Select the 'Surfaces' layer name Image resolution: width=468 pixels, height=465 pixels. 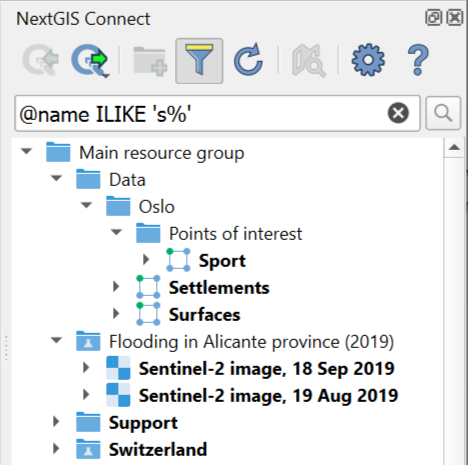click(x=204, y=315)
